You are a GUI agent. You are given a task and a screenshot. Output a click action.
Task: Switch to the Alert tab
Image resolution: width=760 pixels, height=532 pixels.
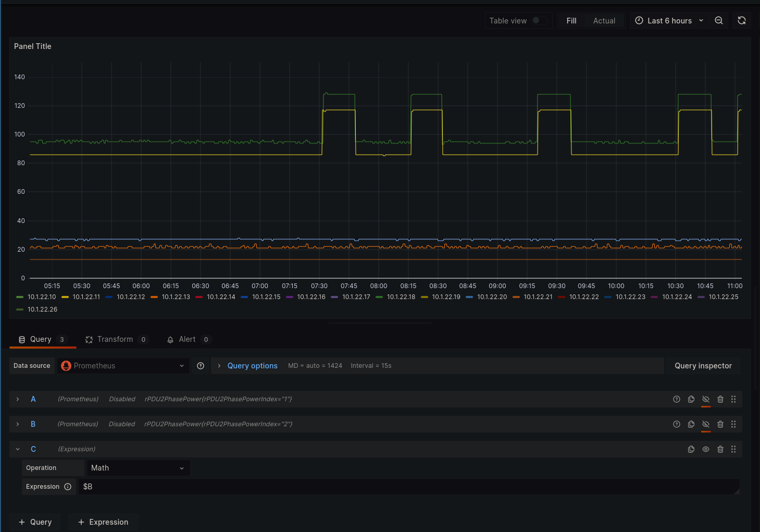click(x=187, y=339)
